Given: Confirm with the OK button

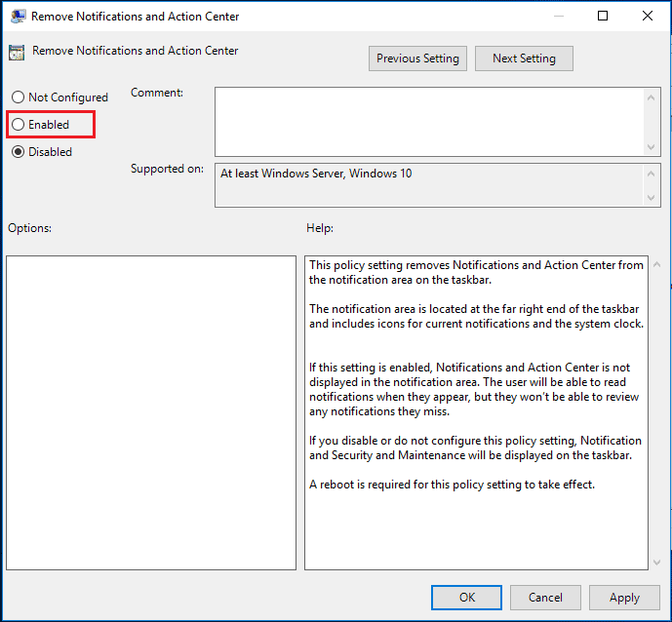Looking at the screenshot, I should pos(466,598).
